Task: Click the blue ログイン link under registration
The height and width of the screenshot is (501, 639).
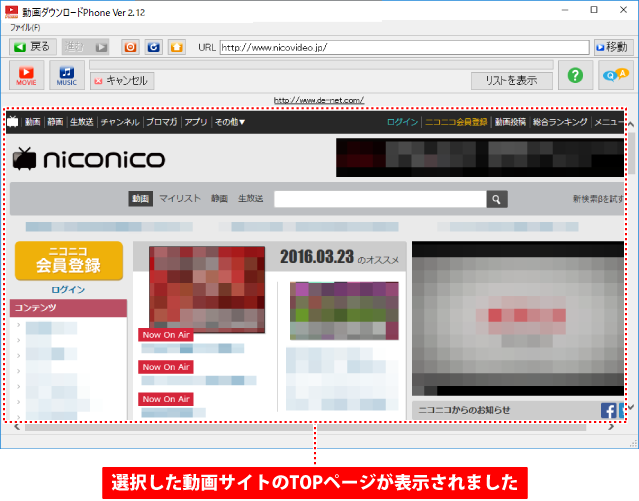Action: [x=68, y=290]
